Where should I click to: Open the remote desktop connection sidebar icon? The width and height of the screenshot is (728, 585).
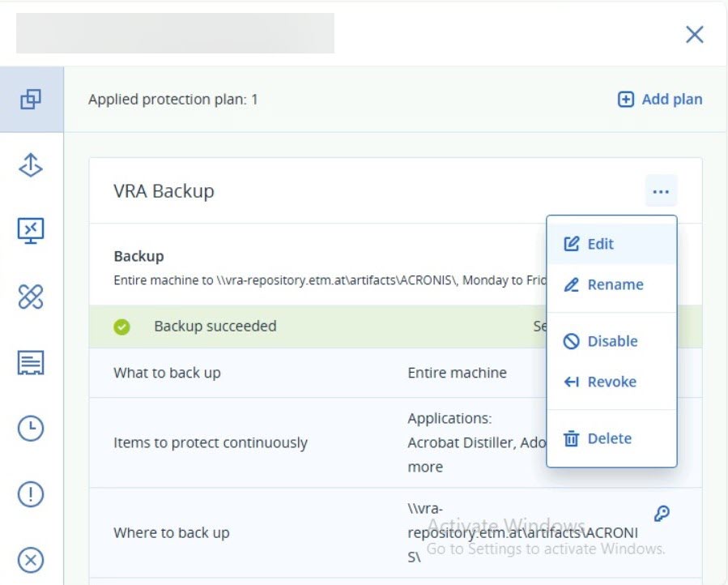click(31, 231)
